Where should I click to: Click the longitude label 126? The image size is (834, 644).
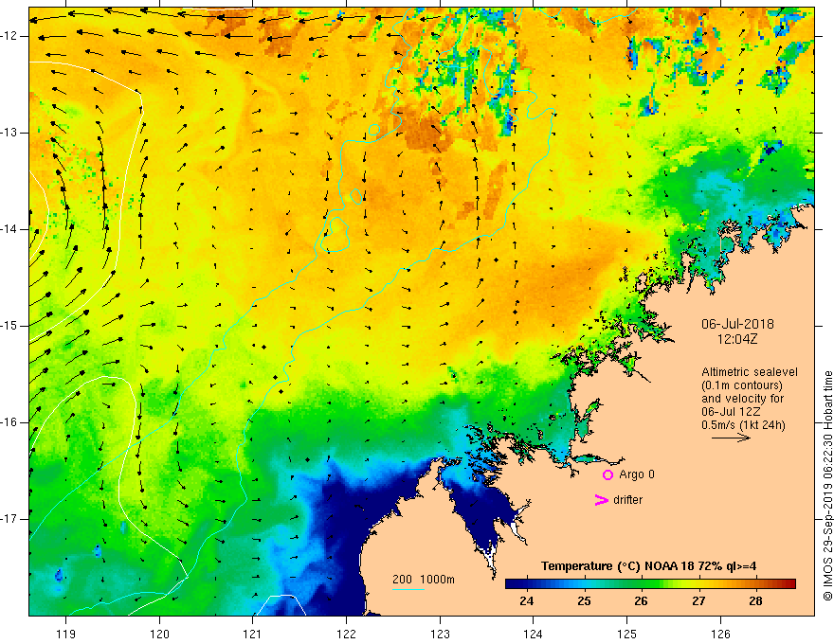tap(720, 634)
